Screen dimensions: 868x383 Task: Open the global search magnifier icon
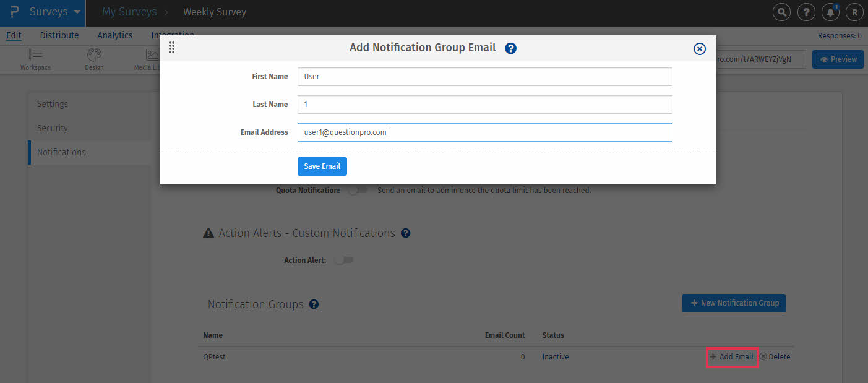click(x=781, y=12)
